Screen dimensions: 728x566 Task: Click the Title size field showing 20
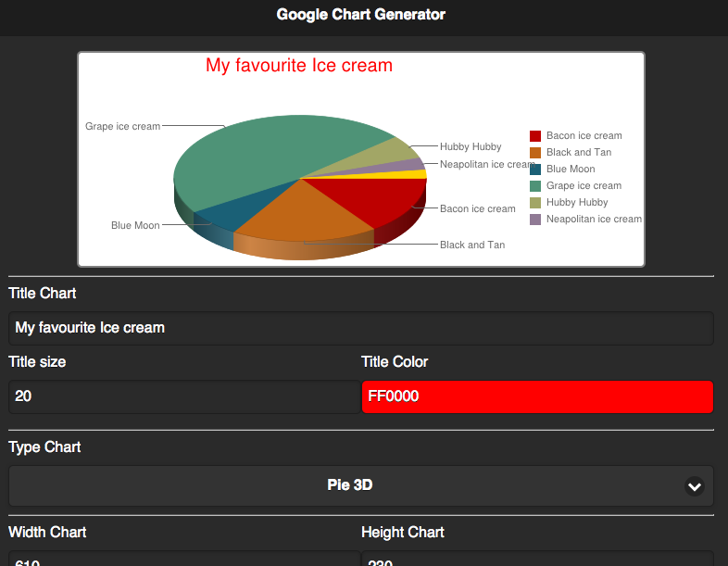tap(183, 396)
